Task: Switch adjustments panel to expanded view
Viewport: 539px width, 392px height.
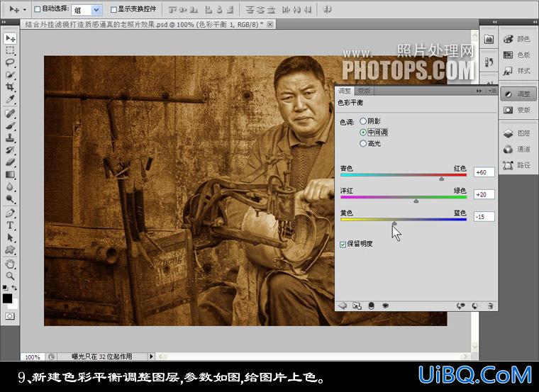Action: click(x=357, y=306)
